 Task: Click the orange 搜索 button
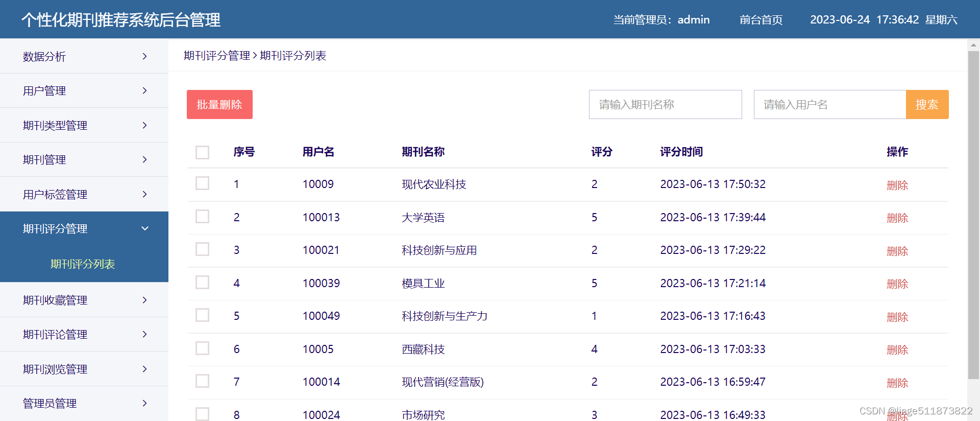click(x=927, y=105)
